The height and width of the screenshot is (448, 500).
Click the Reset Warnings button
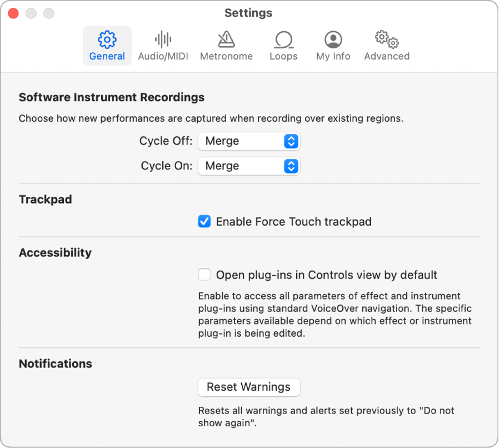[x=249, y=387]
